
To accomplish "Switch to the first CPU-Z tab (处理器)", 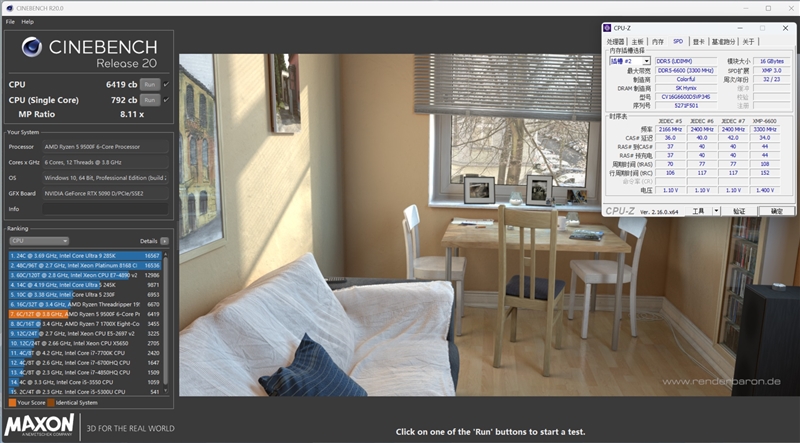I will coord(615,41).
